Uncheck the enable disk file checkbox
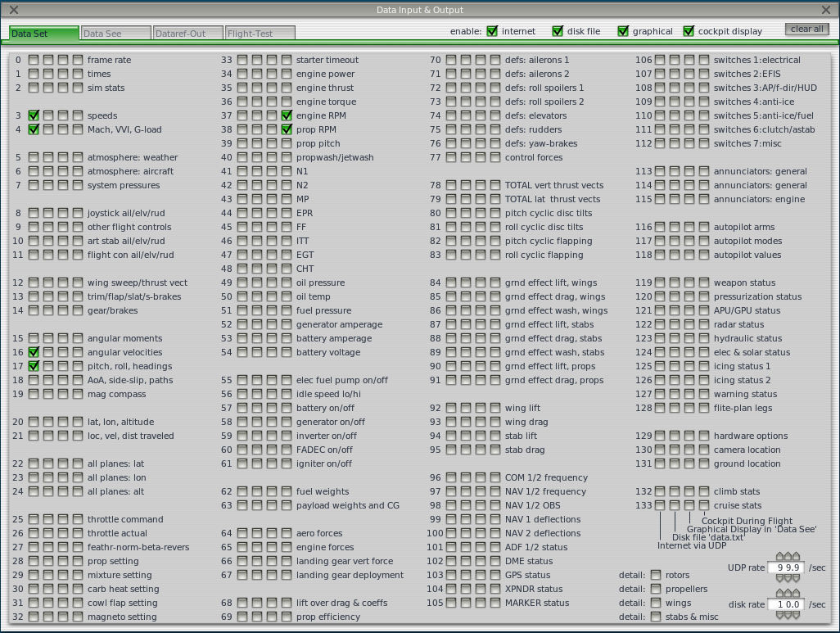840x633 pixels. pyautogui.click(x=558, y=31)
